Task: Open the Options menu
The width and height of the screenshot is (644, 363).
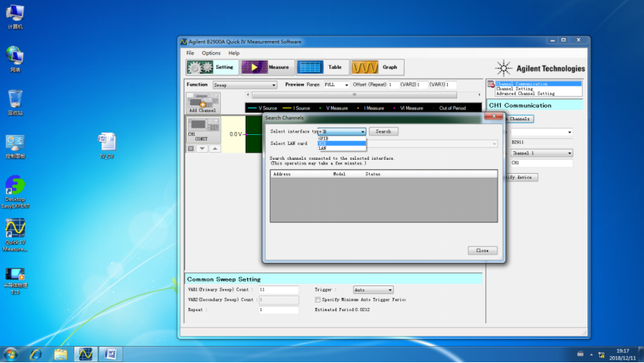Action: click(211, 53)
